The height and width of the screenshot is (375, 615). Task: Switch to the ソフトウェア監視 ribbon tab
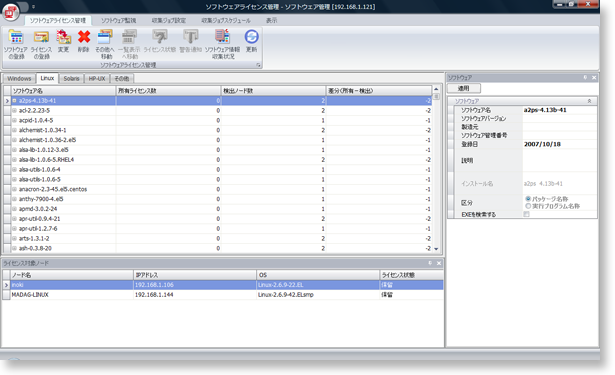pyautogui.click(x=118, y=20)
